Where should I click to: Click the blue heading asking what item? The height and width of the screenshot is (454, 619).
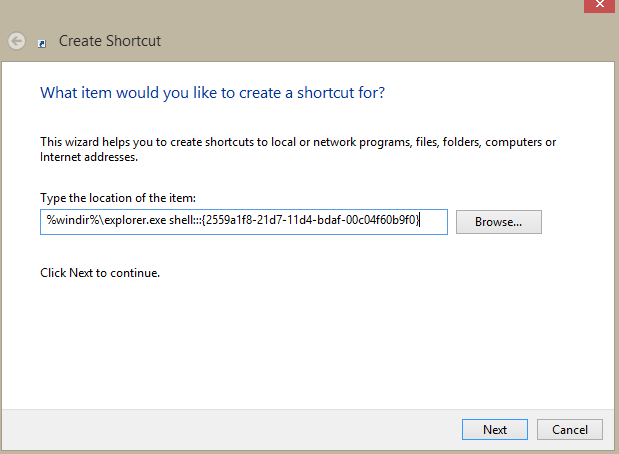(212, 93)
